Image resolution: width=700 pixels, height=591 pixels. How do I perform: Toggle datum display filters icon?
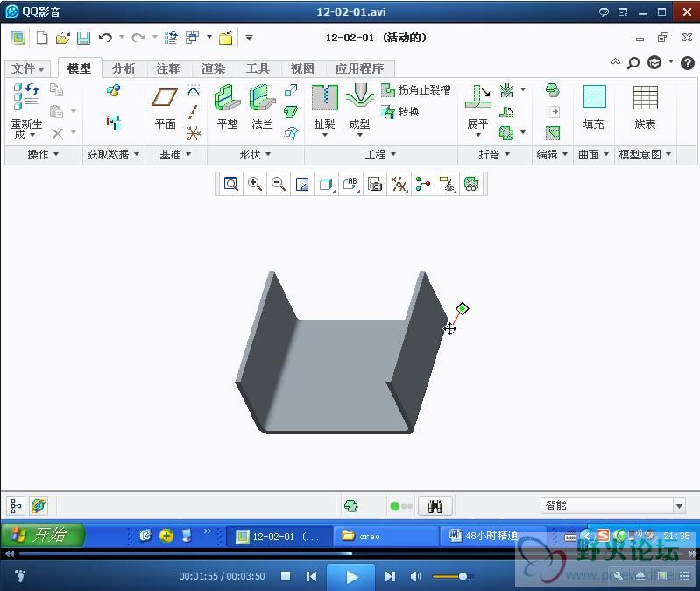399,184
